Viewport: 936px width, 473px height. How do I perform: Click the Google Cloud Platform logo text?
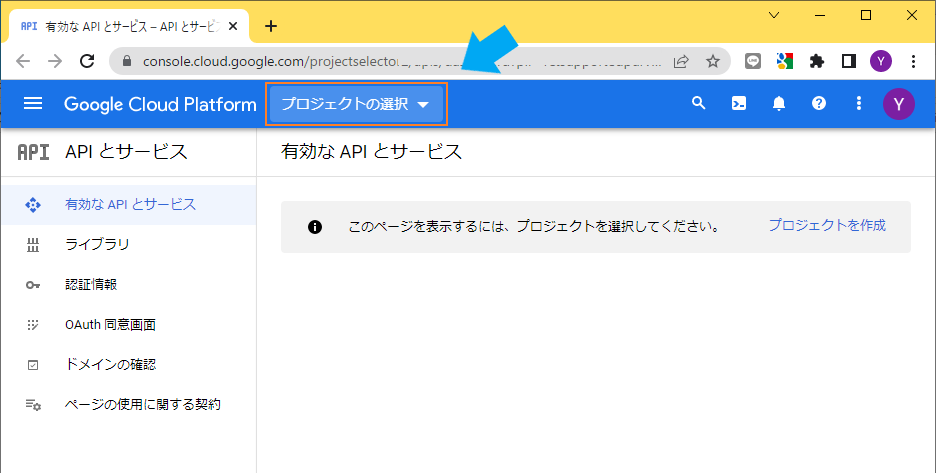coord(160,105)
